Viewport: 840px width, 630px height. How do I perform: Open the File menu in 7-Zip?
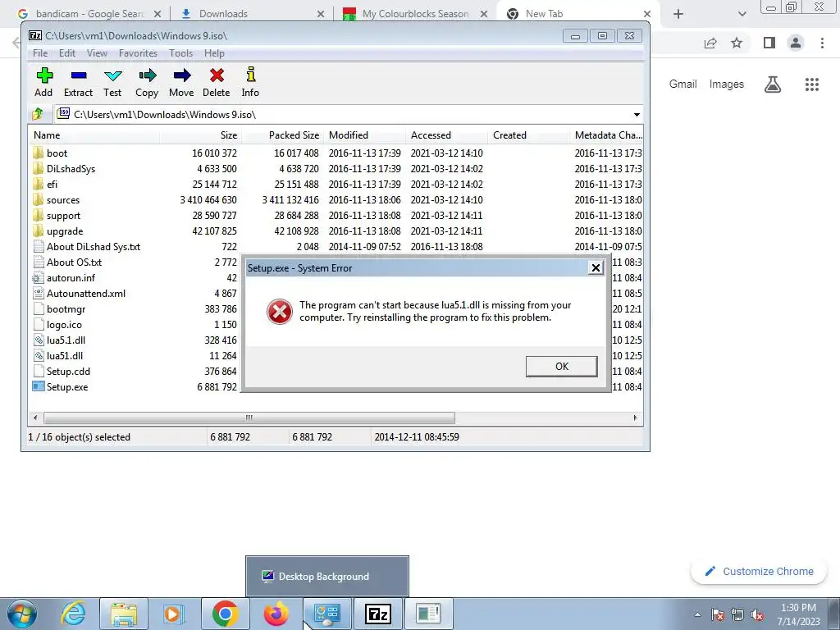pyautogui.click(x=40, y=53)
